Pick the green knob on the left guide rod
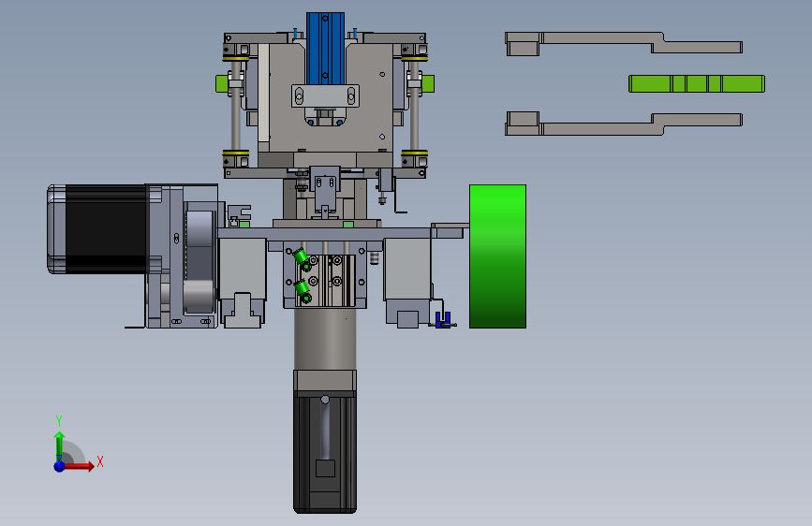Screen dimensions: 812x526 [x=222, y=84]
